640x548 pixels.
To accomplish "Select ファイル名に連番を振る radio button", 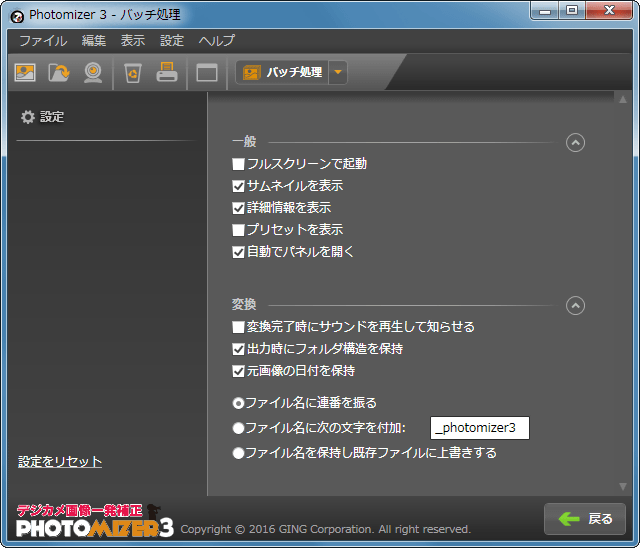I will [x=238, y=404].
